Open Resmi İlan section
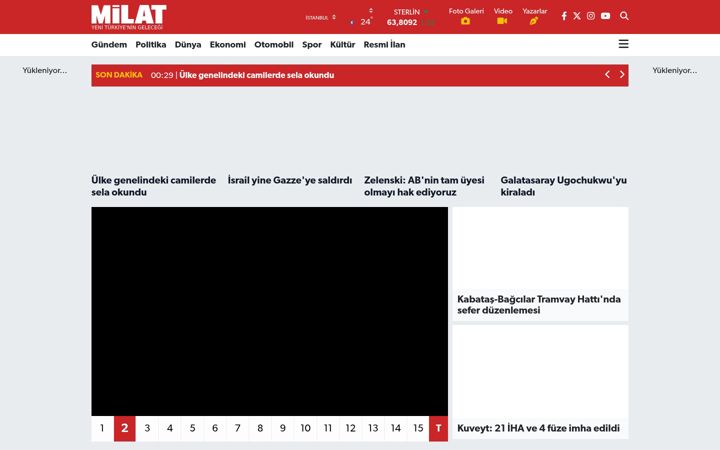Screen dimensions: 720x450 [x=384, y=45]
